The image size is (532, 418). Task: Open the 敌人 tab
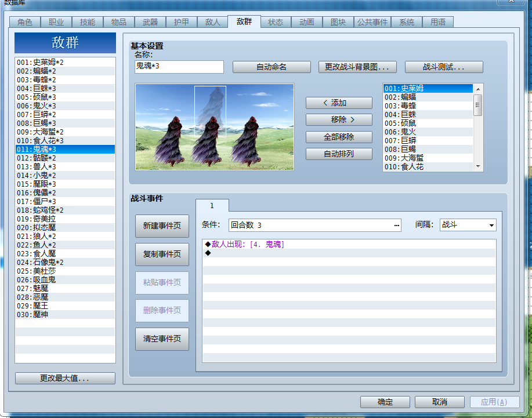click(x=212, y=22)
